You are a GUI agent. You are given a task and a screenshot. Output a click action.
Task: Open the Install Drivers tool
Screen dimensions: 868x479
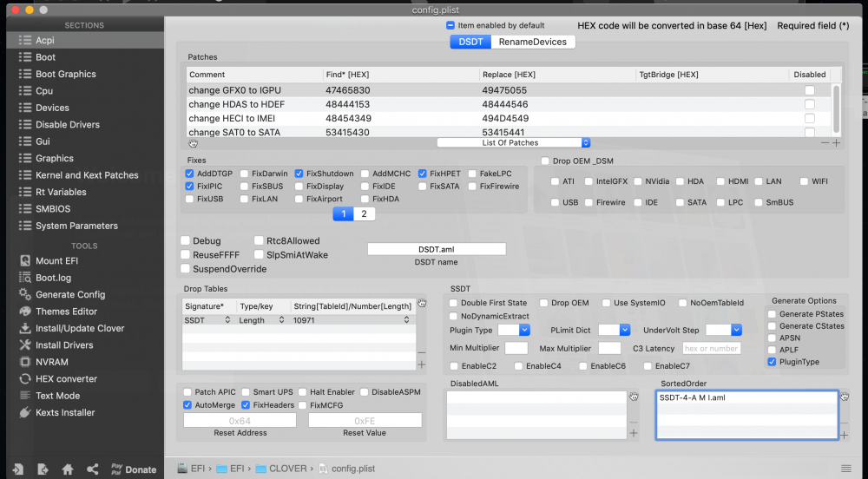click(56, 345)
